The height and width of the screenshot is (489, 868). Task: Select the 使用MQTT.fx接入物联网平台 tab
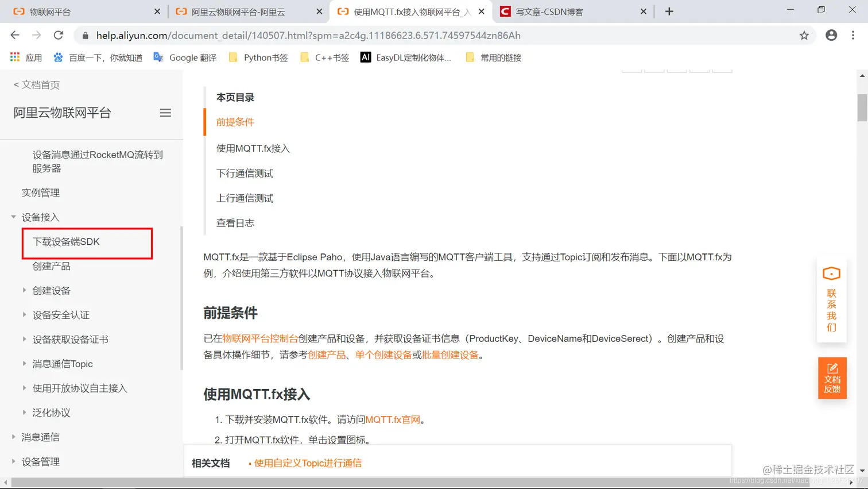point(410,11)
